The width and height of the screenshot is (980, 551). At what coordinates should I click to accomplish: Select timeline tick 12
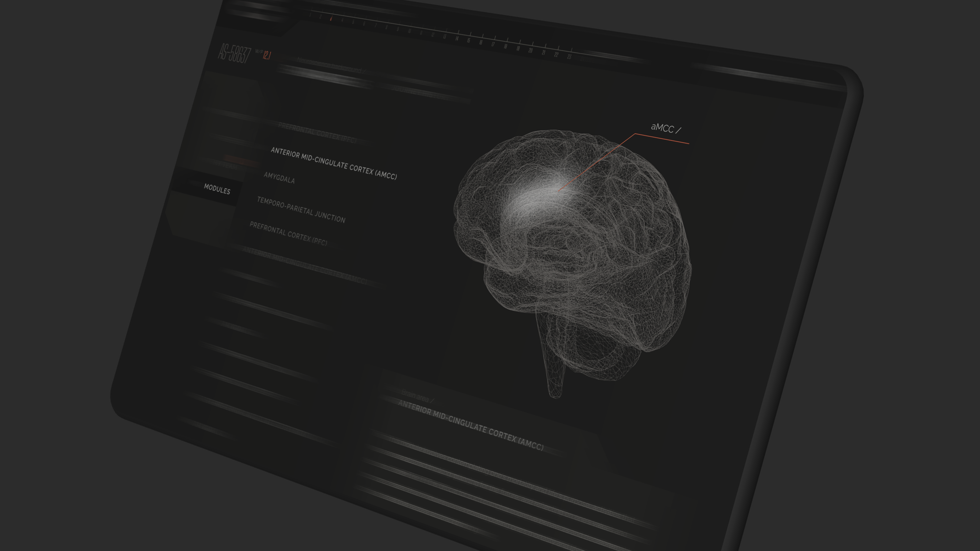(x=433, y=35)
